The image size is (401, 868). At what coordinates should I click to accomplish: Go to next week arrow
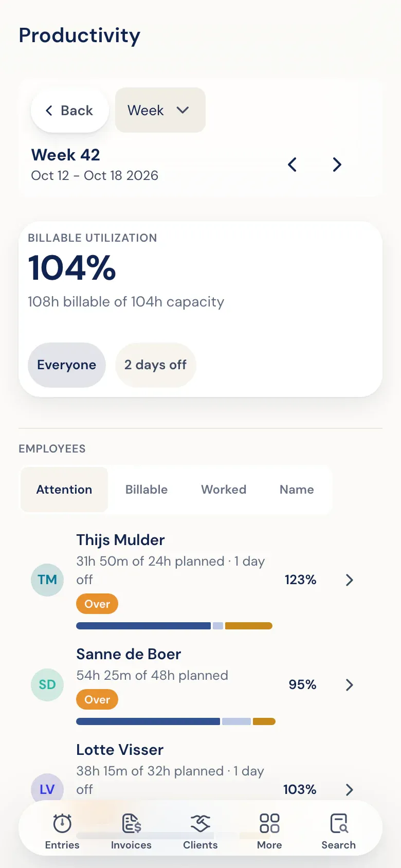[337, 165]
